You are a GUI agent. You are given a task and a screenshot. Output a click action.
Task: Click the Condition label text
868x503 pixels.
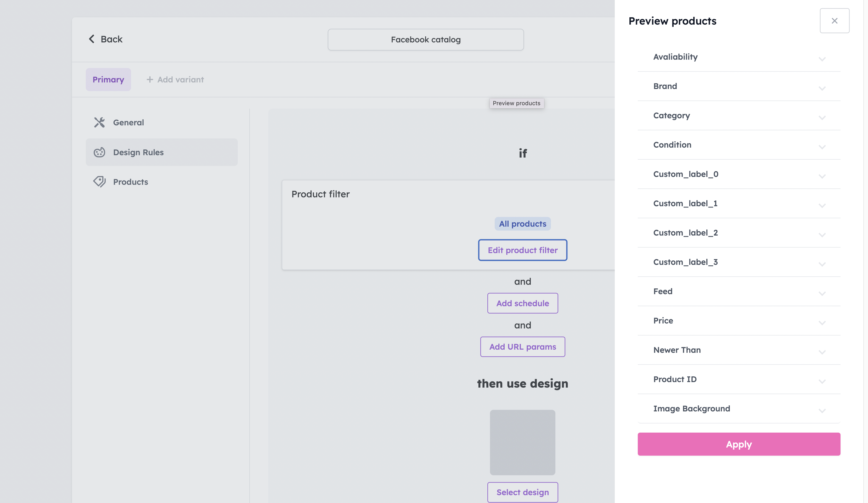672,145
